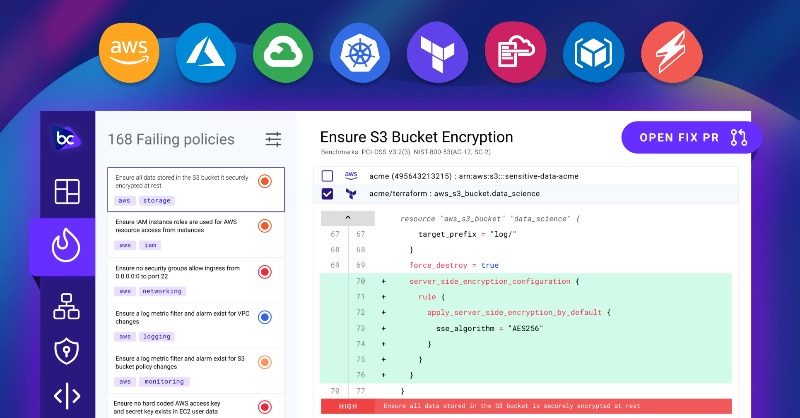
Task: Click the 168 Failing policies heading
Action: pyautogui.click(x=171, y=139)
